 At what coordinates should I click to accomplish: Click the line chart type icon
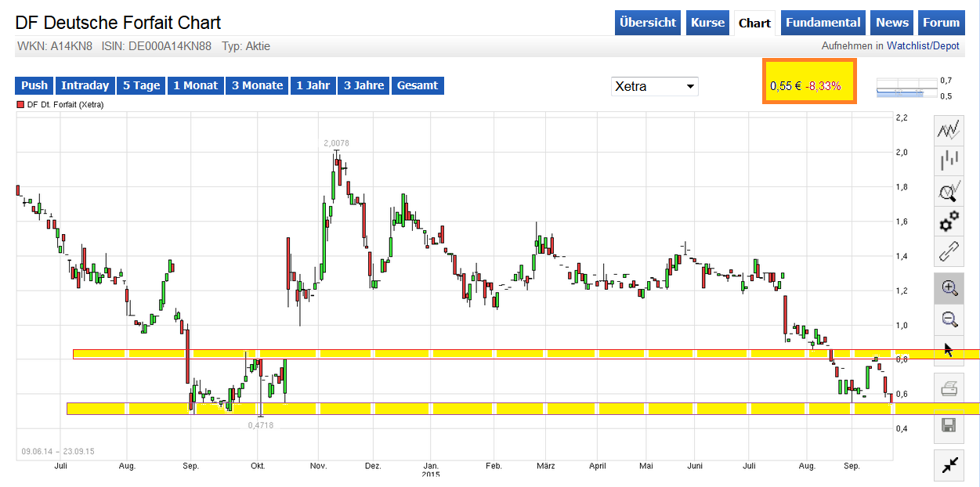click(x=949, y=130)
